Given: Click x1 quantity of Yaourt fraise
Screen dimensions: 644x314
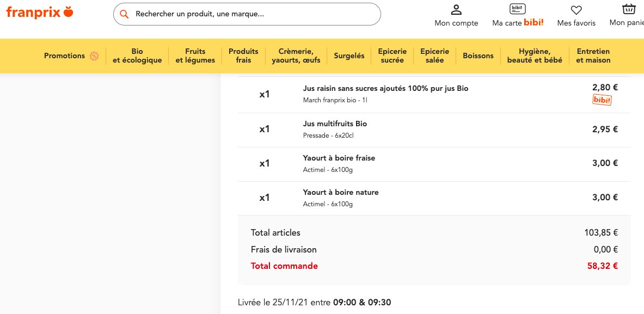Looking at the screenshot, I should 265,163.
